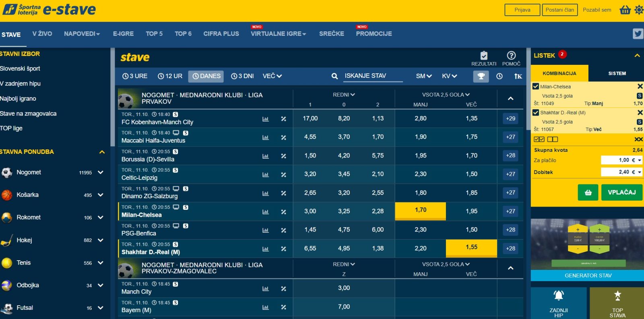Clear all selections with double-X icon
The image size is (644, 319).
pyautogui.click(x=639, y=139)
